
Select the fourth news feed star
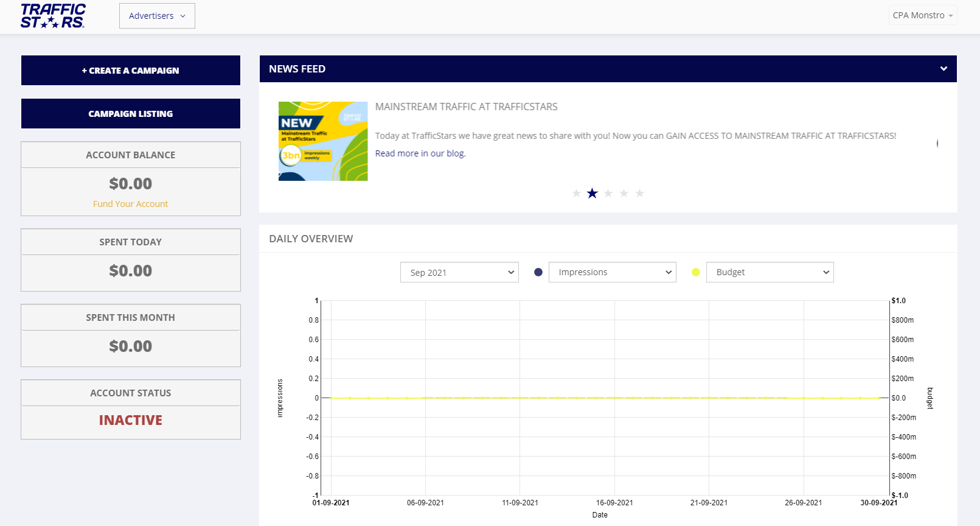coord(624,194)
